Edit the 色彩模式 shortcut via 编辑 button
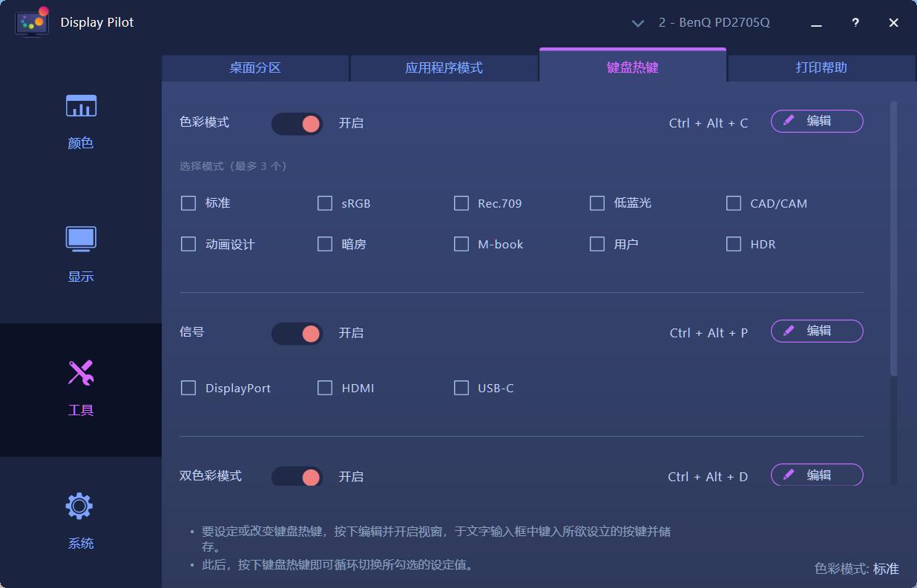This screenshot has width=917, height=588. point(816,121)
